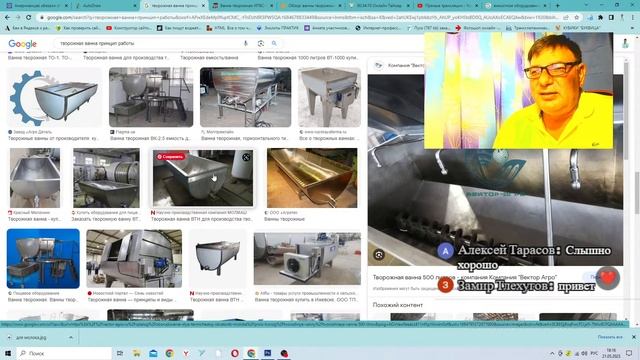Switch to the YouTube Прямая трансляция tab

447,6
